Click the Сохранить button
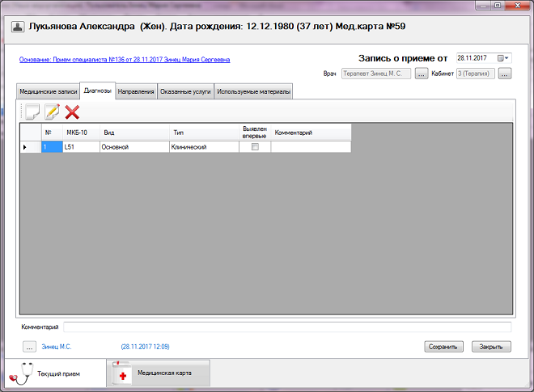Viewport: 534px width, 392px height. pyautogui.click(x=443, y=347)
